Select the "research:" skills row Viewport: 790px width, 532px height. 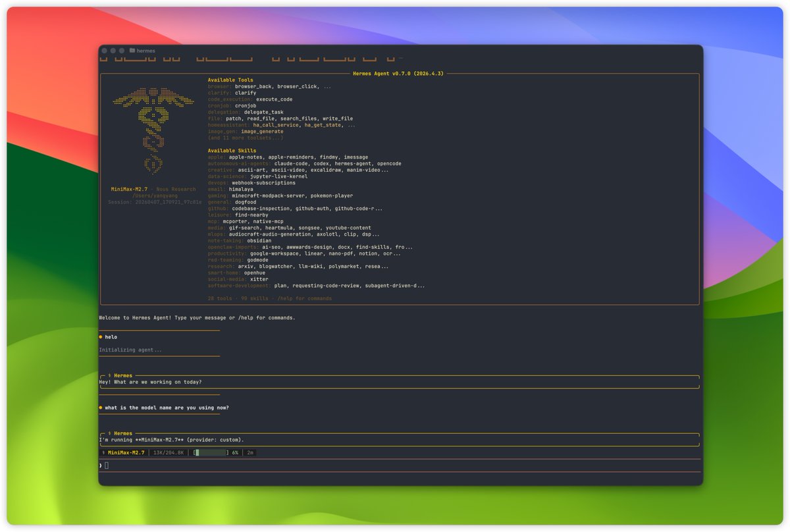[x=298, y=267]
